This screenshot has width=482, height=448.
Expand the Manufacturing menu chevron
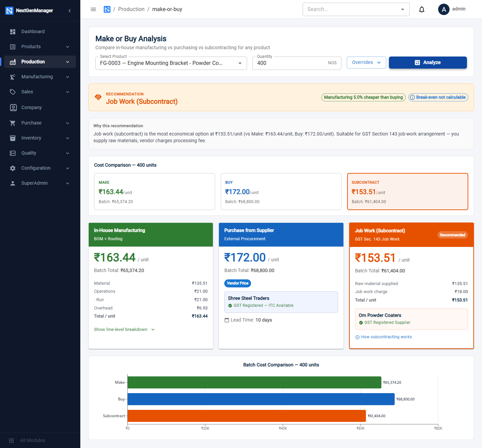pos(68,77)
